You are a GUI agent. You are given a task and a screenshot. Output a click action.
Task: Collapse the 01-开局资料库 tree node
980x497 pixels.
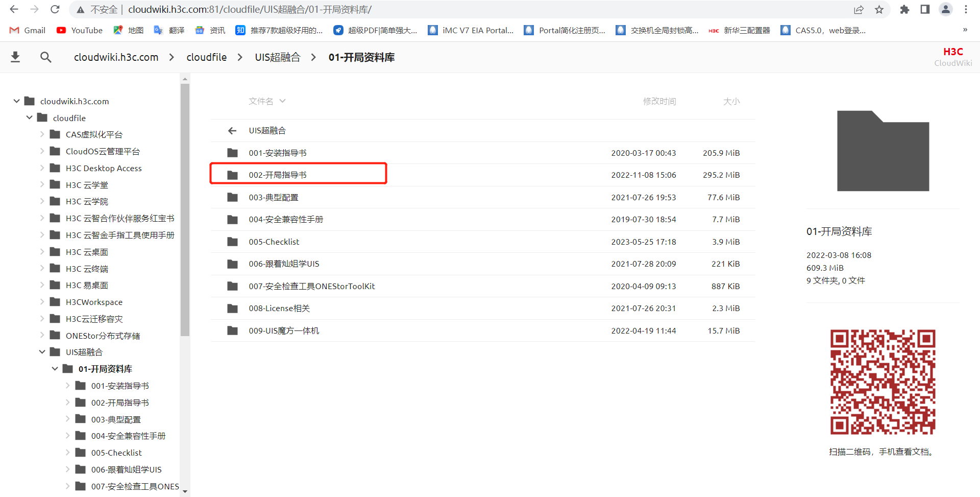(x=55, y=369)
